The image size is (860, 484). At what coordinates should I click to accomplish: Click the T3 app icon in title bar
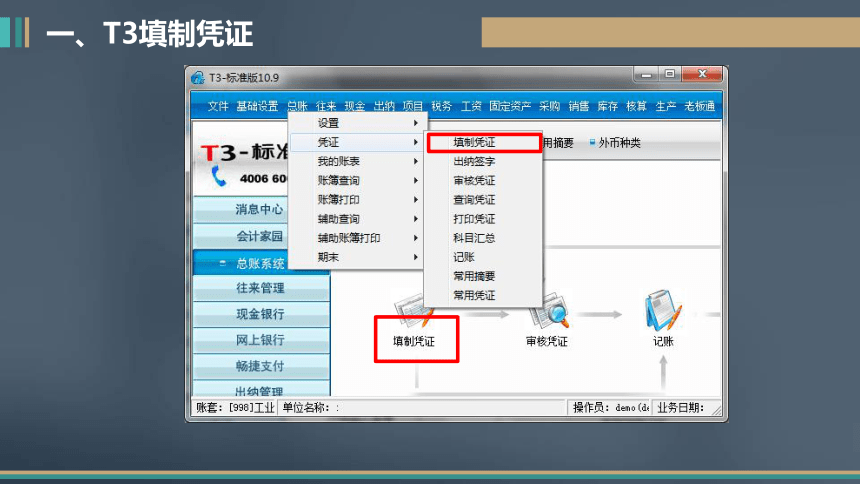tap(198, 78)
